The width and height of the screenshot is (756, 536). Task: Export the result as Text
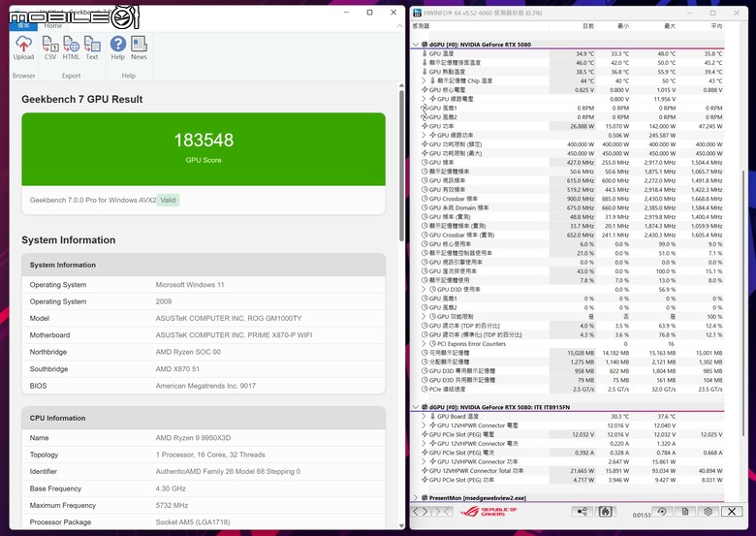click(x=92, y=48)
